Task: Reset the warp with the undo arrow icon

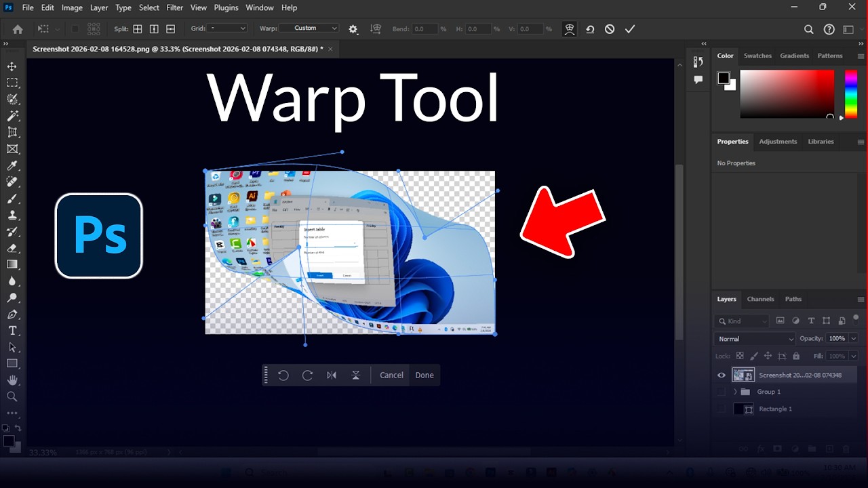Action: click(x=590, y=29)
